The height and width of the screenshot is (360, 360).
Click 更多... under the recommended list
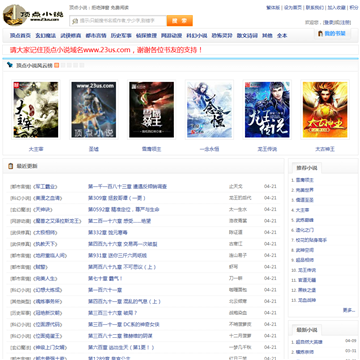[x=348, y=310]
